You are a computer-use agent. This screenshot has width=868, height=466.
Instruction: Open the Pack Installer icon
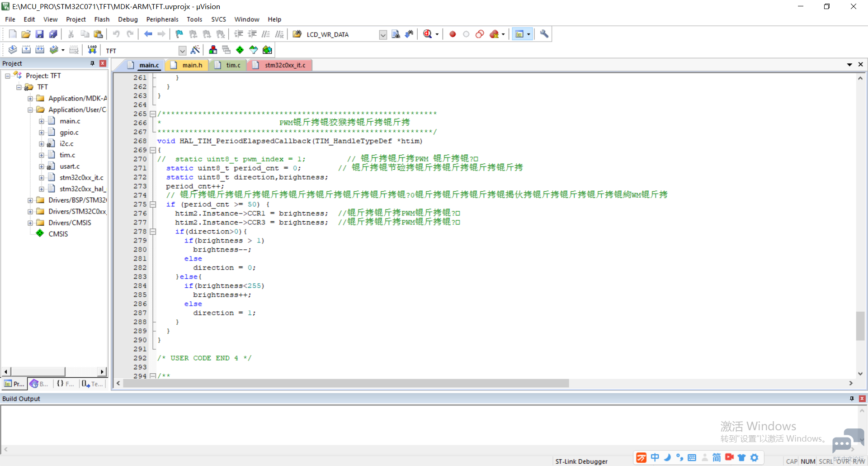click(x=267, y=50)
